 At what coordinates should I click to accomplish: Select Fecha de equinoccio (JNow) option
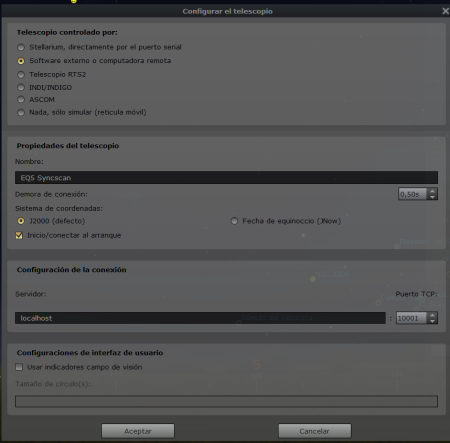tap(234, 221)
